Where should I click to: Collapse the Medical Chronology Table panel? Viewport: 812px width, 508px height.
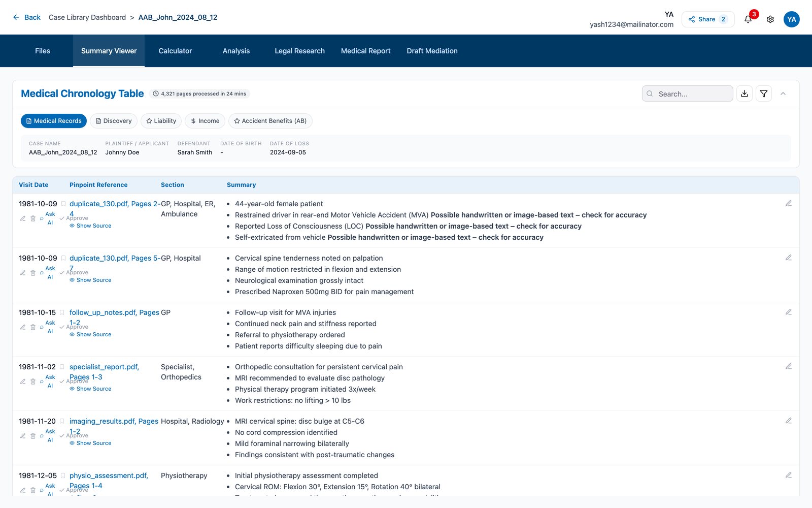[x=783, y=93]
